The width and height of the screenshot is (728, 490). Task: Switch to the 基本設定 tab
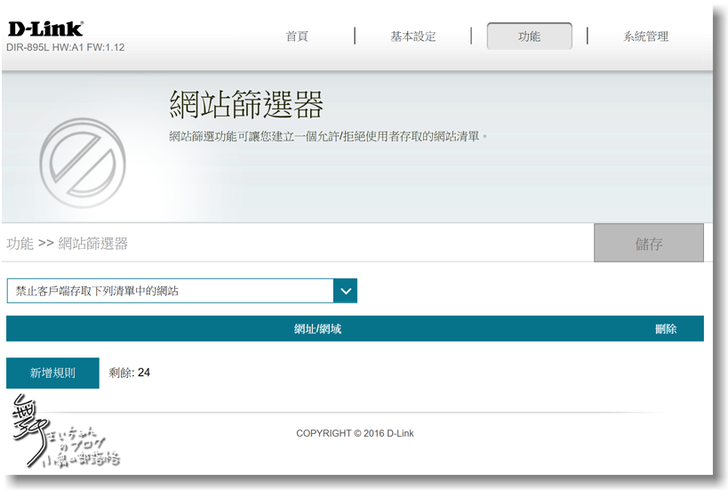coord(413,36)
